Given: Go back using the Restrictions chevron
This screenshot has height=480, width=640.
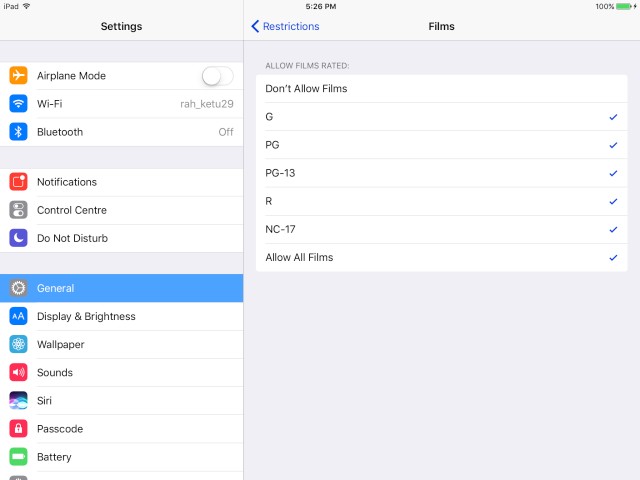Looking at the screenshot, I should tap(285, 26).
